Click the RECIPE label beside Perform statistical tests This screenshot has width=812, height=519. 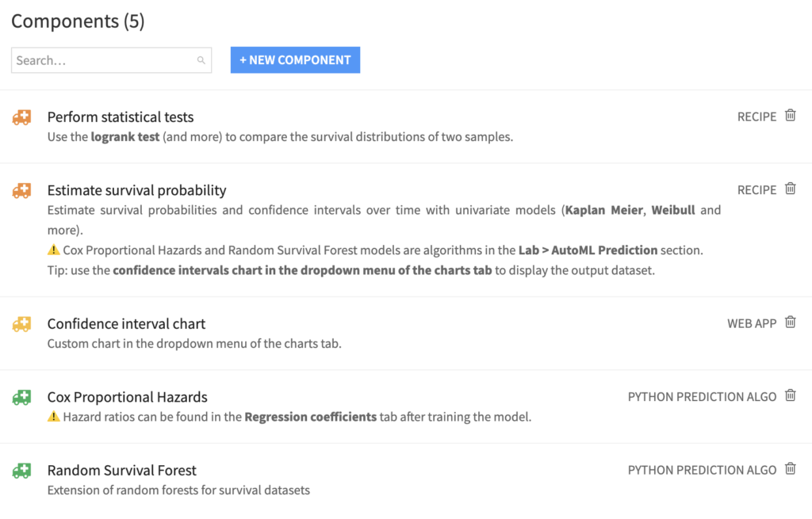pyautogui.click(x=756, y=116)
